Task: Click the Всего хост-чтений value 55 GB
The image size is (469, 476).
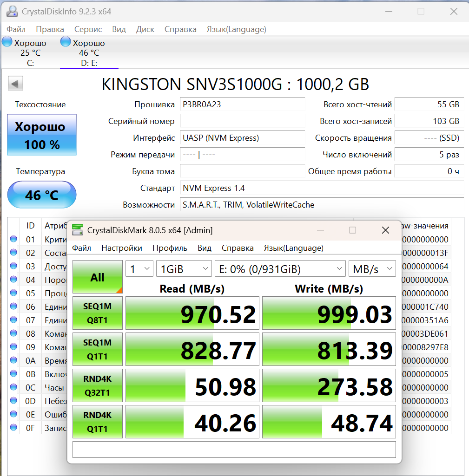Action: point(429,104)
